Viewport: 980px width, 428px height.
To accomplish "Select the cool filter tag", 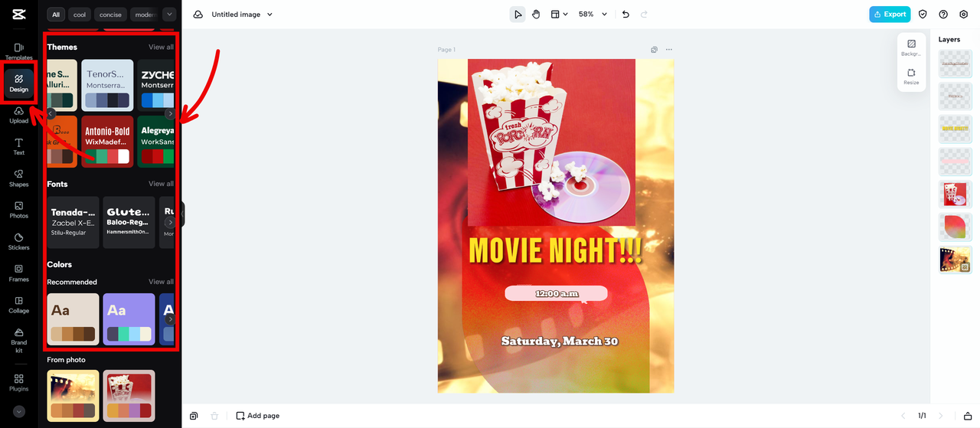I will (80, 15).
